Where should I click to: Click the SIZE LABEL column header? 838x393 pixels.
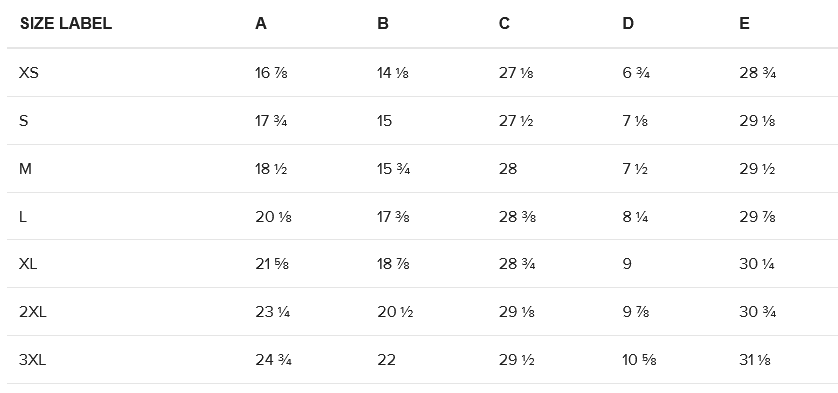66,24
